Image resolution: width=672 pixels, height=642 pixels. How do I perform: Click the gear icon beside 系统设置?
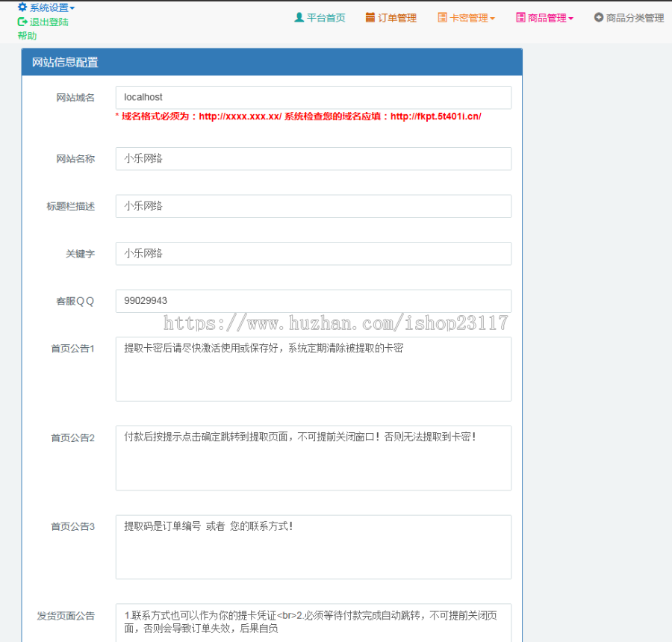click(x=22, y=7)
